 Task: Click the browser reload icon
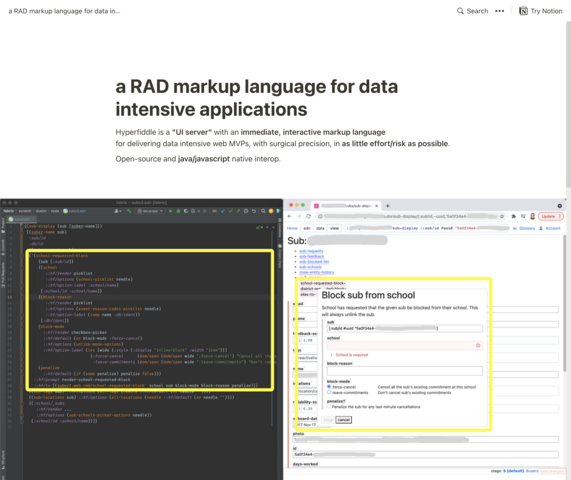308,216
